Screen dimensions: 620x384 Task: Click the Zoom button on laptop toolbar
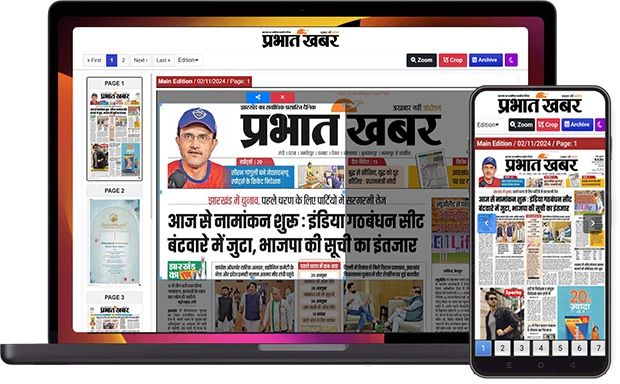tap(421, 60)
